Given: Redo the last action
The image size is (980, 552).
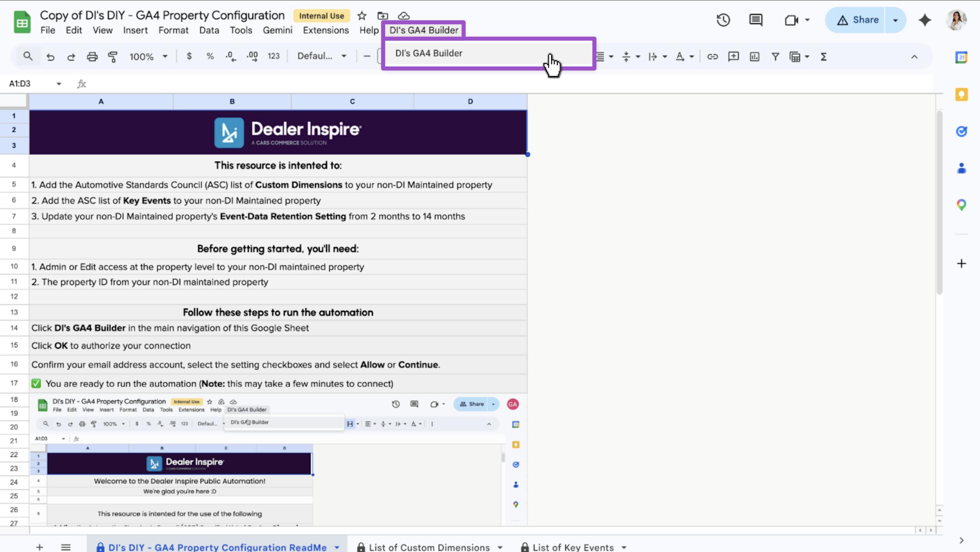Looking at the screenshot, I should point(71,57).
